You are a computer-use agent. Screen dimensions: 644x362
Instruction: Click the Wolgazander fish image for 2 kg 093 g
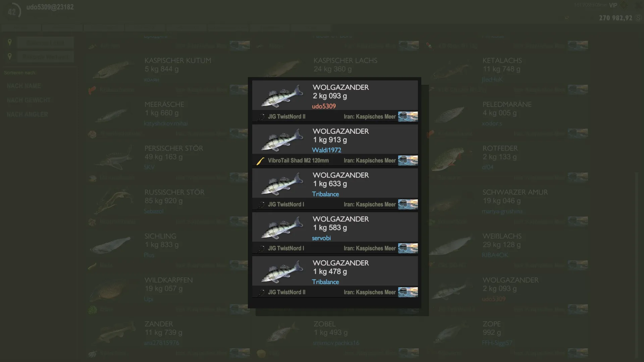[x=282, y=96]
